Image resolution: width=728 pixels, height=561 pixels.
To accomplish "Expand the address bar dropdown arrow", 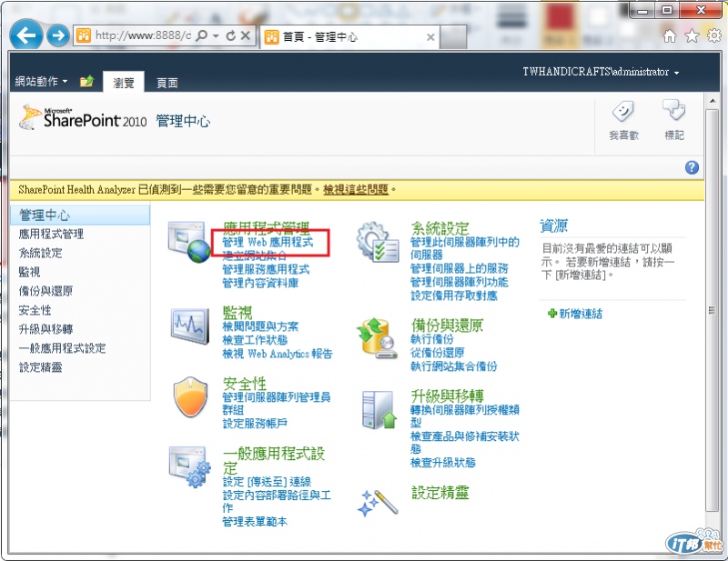I will 216,35.
